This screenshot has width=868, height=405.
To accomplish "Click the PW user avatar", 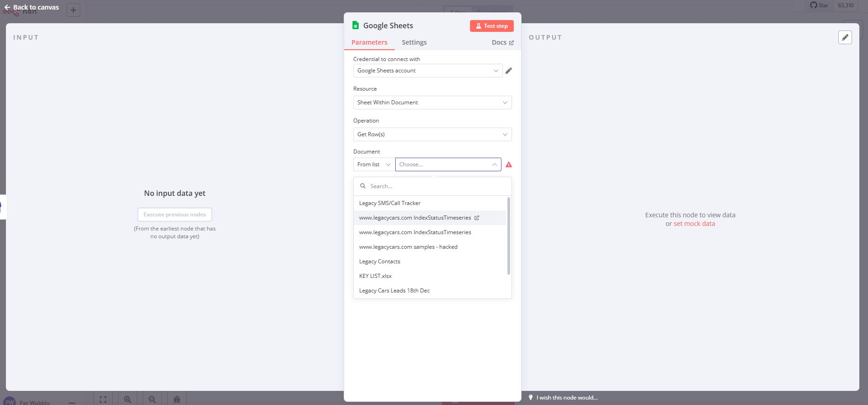I will point(10,401).
